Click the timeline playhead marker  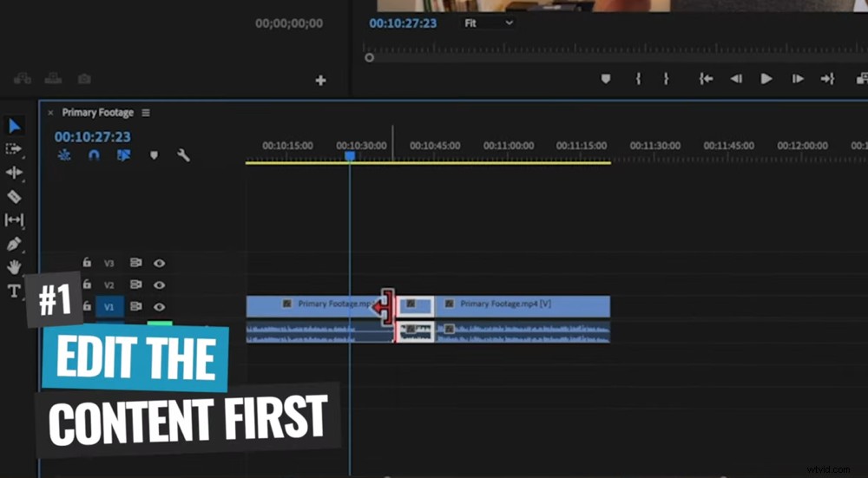coord(350,156)
